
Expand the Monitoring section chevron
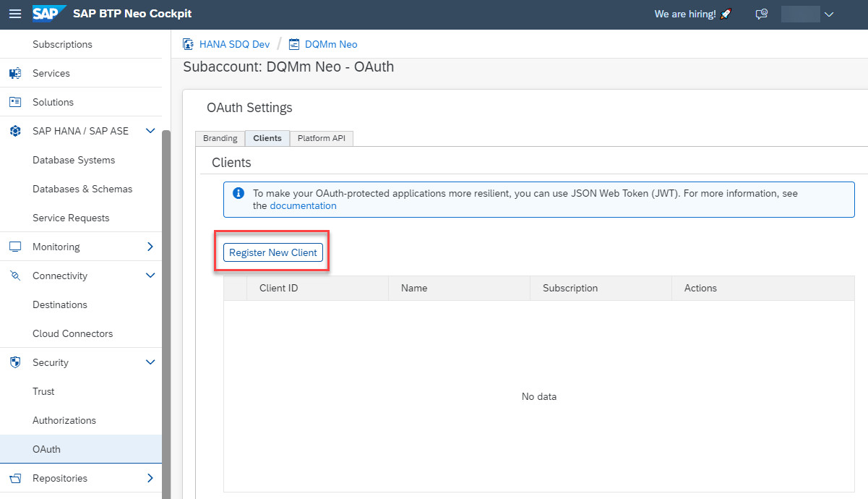click(x=150, y=247)
